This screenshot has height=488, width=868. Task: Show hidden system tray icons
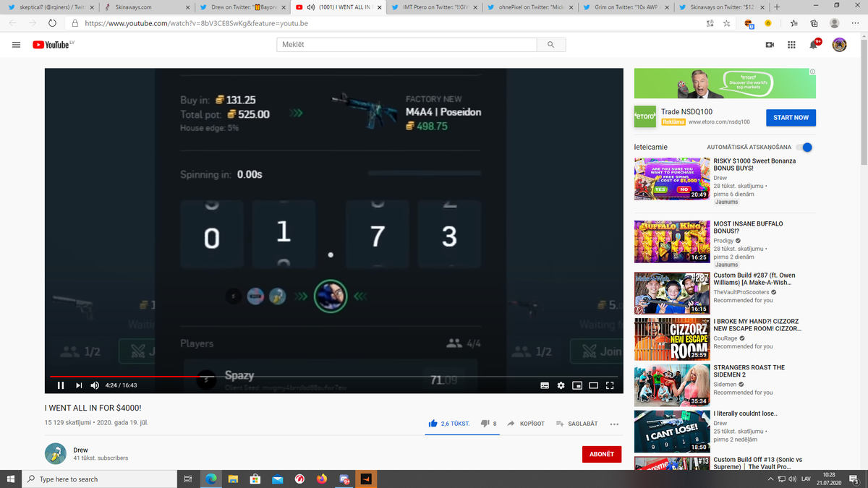[771, 479]
